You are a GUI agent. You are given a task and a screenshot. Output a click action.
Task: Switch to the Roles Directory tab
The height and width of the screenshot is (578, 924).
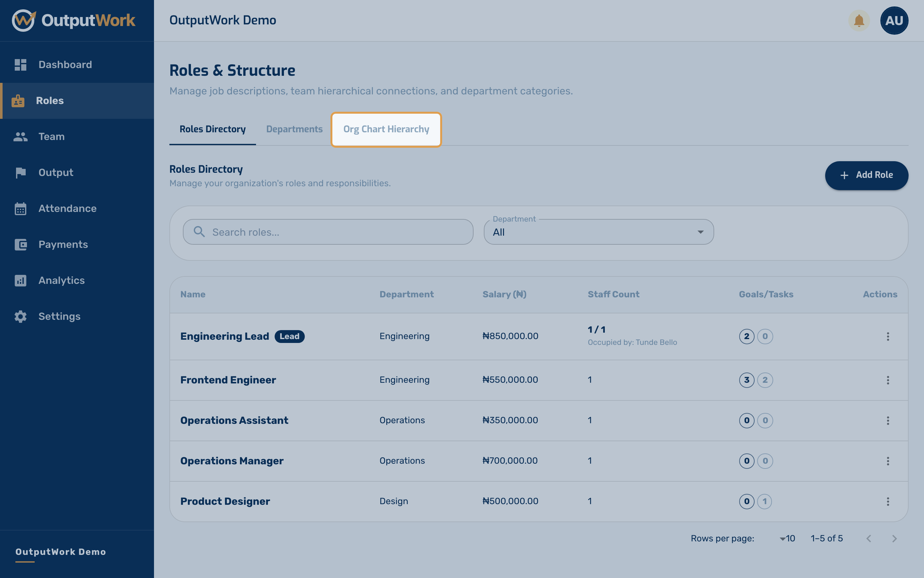pyautogui.click(x=213, y=129)
